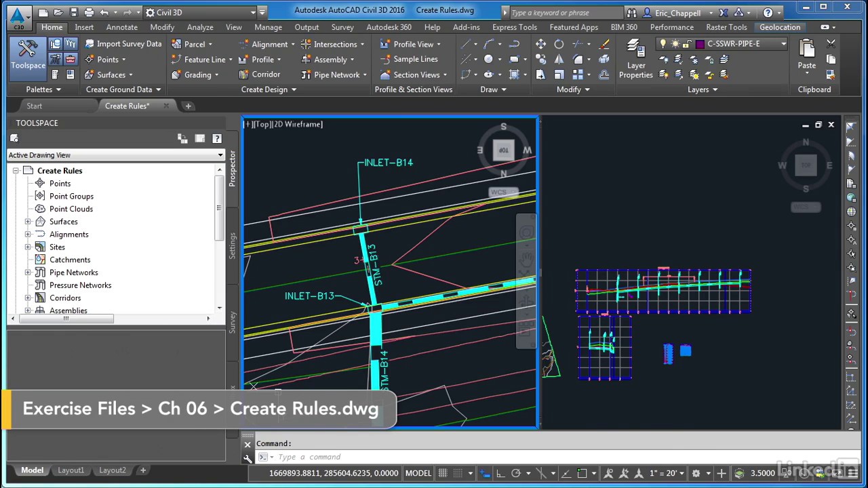This screenshot has height=488, width=868.
Task: Toggle dynamic input in status bar
Action: (484, 473)
